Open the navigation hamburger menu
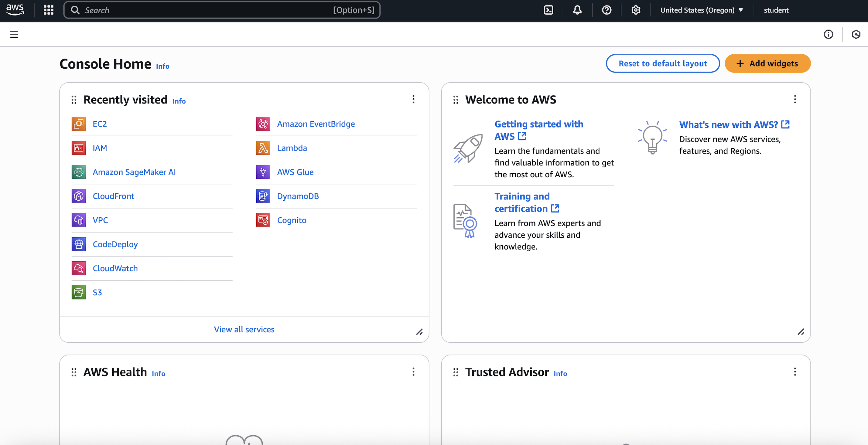Screen dimensions: 868x445 [14, 34]
